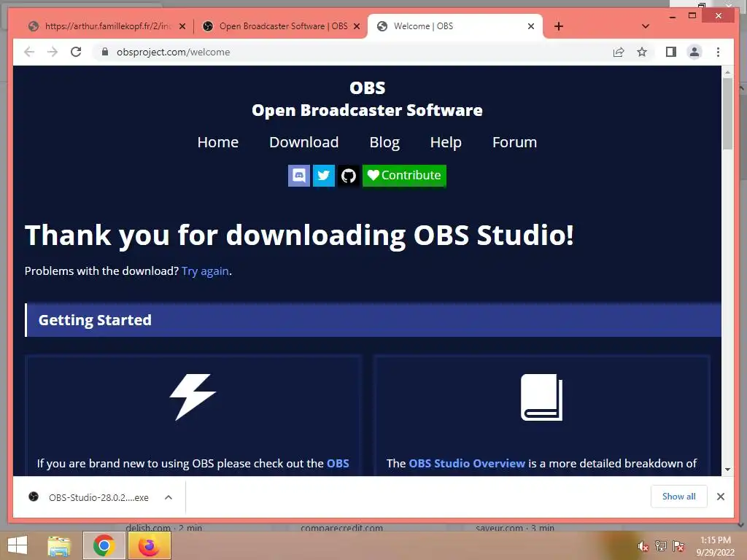This screenshot has height=560, width=747.
Task: Click the book overview icon
Action: [542, 397]
